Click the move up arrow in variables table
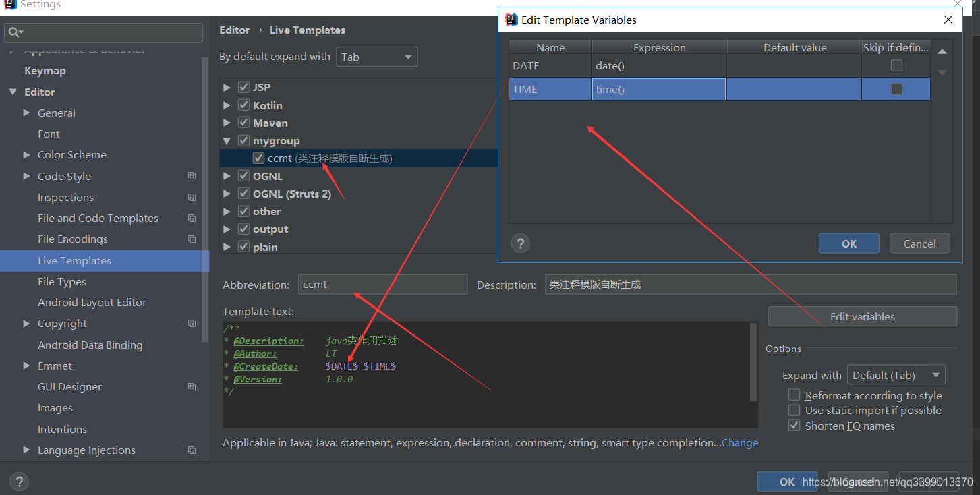 942,51
